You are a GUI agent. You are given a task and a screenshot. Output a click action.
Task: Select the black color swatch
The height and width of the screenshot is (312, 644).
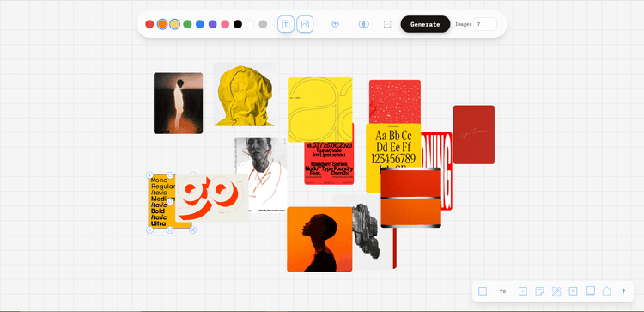coord(238,24)
